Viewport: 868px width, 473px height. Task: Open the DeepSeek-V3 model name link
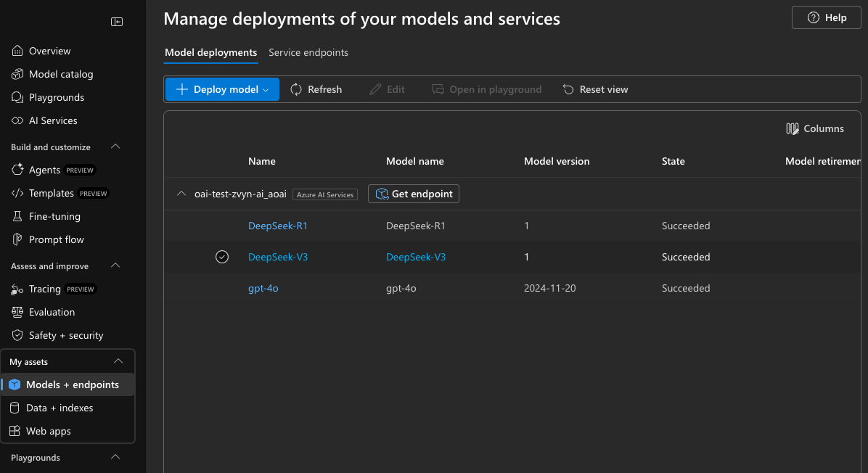(416, 257)
